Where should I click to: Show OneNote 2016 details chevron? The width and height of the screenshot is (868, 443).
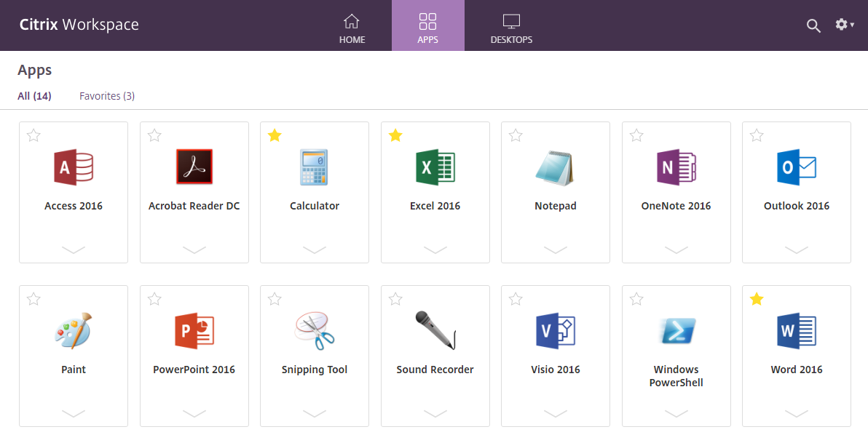click(x=676, y=250)
